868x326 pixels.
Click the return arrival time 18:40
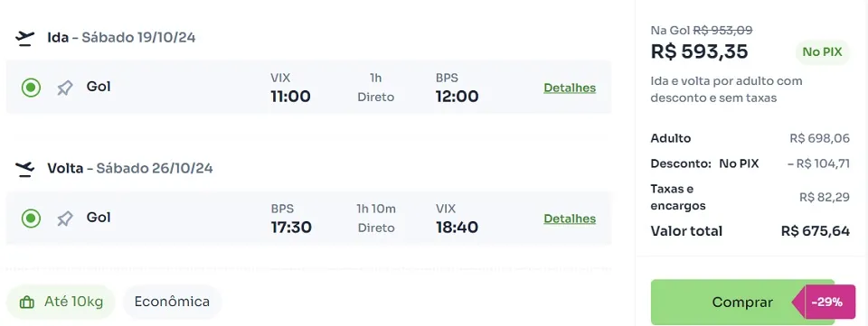457,228
